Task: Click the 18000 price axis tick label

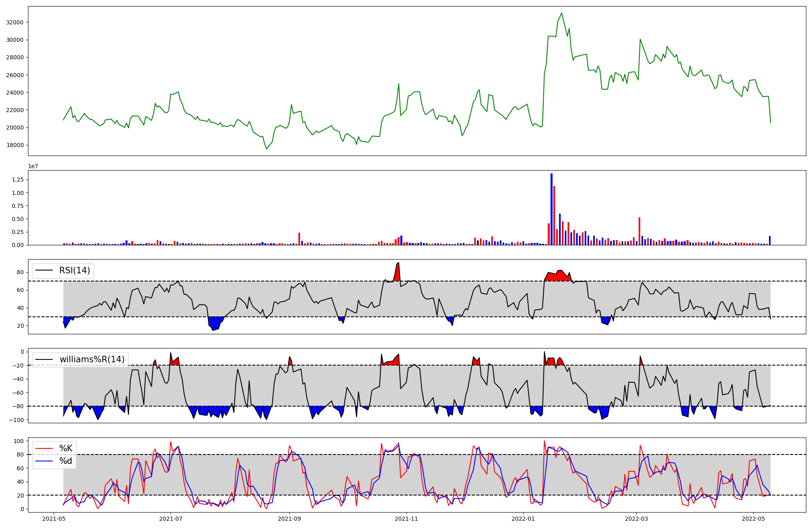Action: [15, 145]
